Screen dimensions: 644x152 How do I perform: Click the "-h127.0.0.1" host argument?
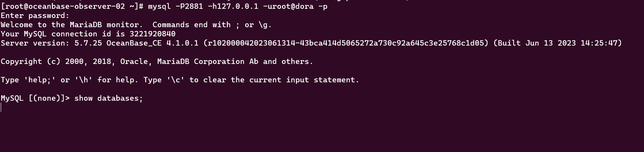[233, 7]
